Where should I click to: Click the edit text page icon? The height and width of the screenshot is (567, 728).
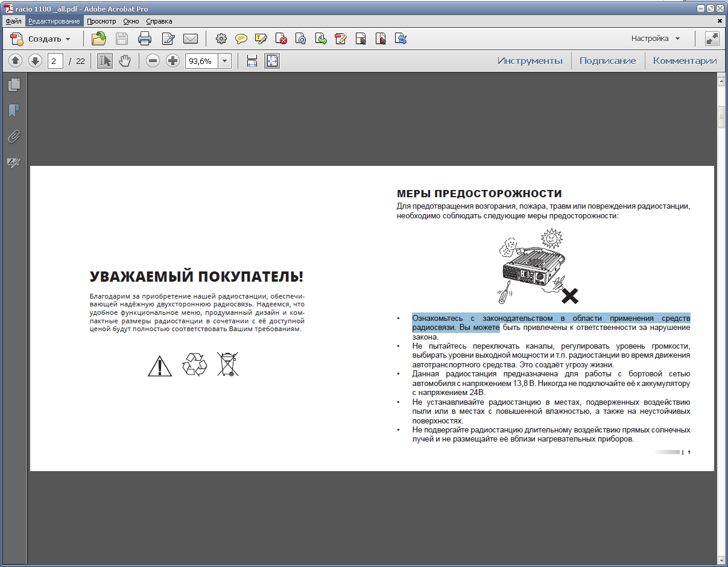pos(168,39)
